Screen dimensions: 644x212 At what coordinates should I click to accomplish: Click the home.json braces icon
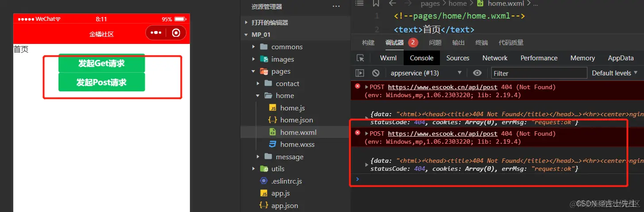(273, 120)
